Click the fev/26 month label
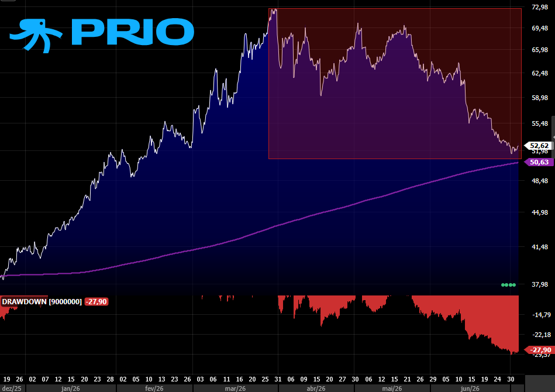Screen dimensions: 555x392 [x=154, y=388]
